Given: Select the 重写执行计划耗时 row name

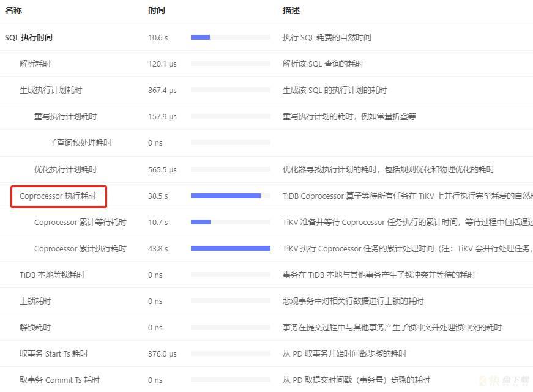Looking at the screenshot, I should point(65,117).
